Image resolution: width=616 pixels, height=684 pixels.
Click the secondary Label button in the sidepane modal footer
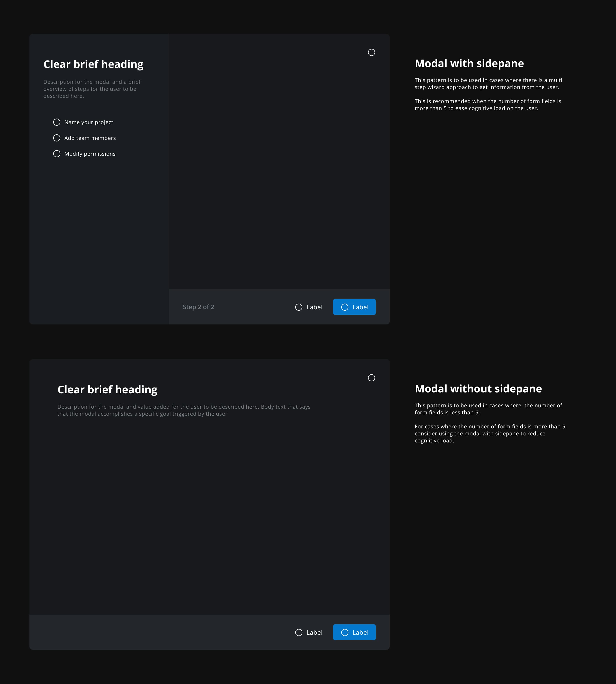[x=309, y=307]
